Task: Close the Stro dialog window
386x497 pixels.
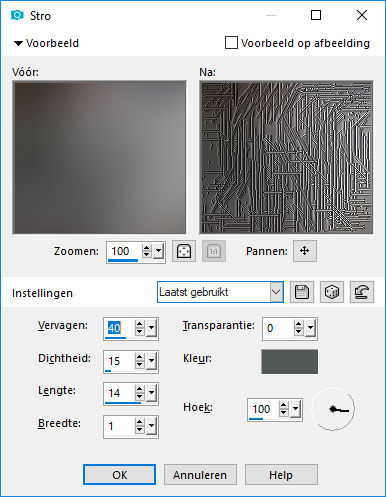Action: pyautogui.click(x=362, y=15)
